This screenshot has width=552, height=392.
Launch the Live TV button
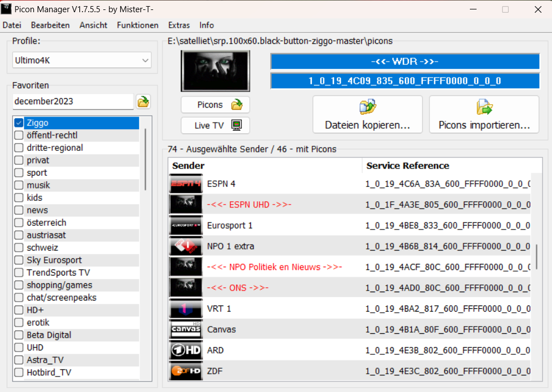(215, 125)
